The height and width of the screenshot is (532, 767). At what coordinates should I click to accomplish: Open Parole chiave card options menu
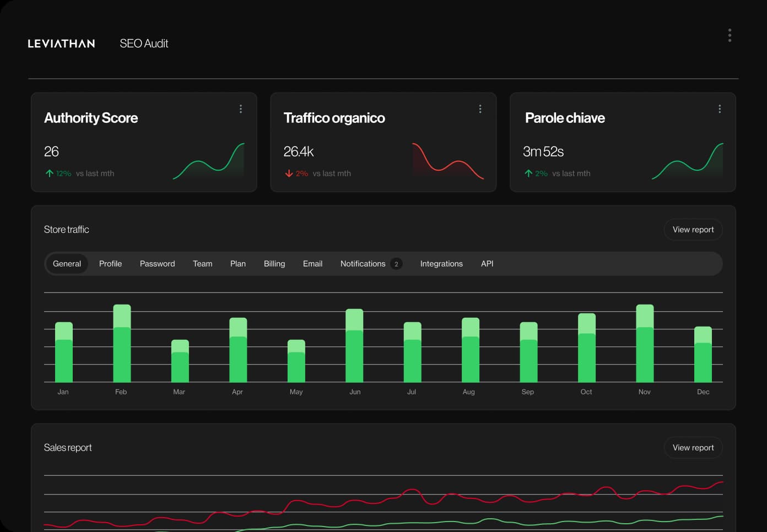pos(720,109)
